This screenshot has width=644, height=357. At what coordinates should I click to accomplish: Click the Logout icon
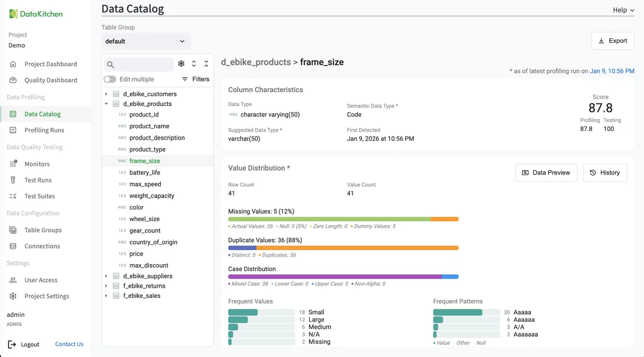(12, 344)
